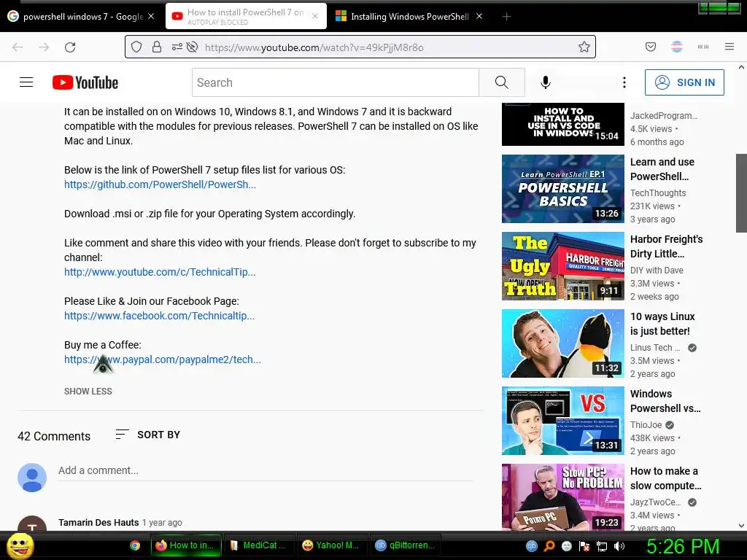
Task: Click the page vertical scrollbar thumb
Action: click(741, 192)
